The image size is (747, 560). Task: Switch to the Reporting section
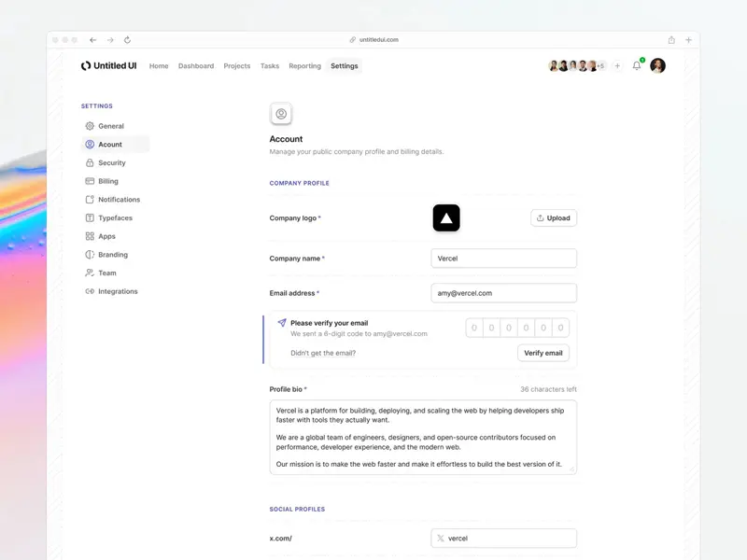pos(306,65)
